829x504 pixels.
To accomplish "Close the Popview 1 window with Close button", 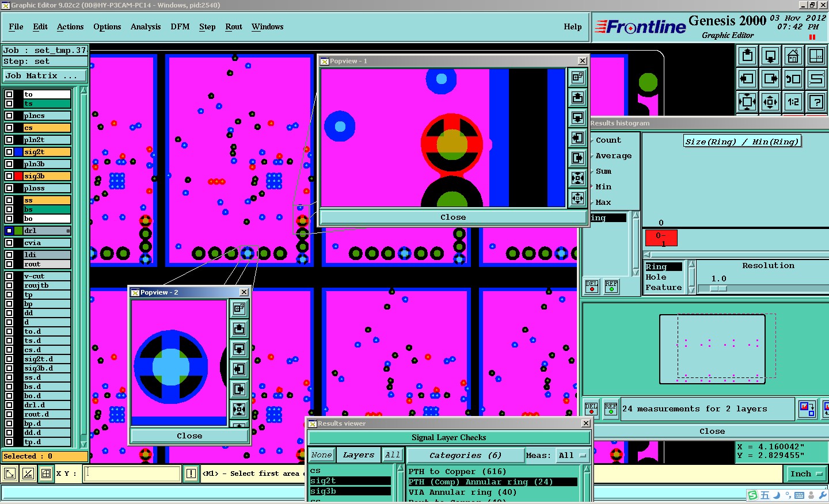I will (453, 217).
